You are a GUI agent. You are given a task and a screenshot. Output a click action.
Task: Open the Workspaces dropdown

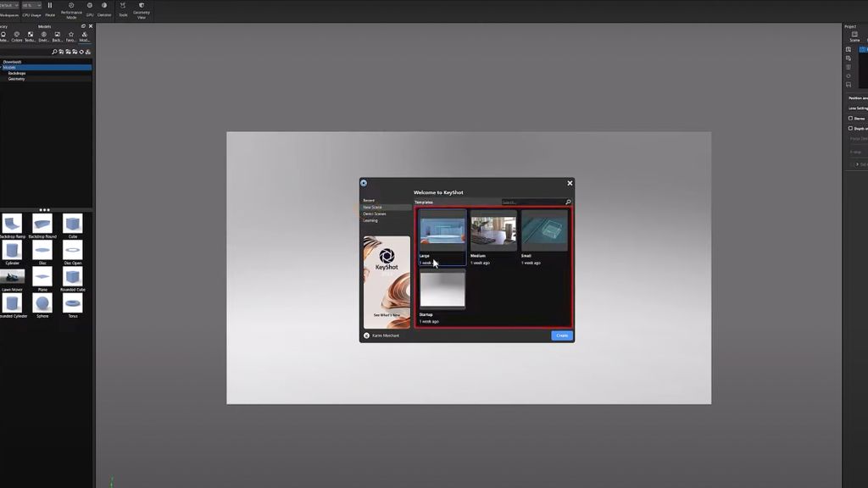10,4
